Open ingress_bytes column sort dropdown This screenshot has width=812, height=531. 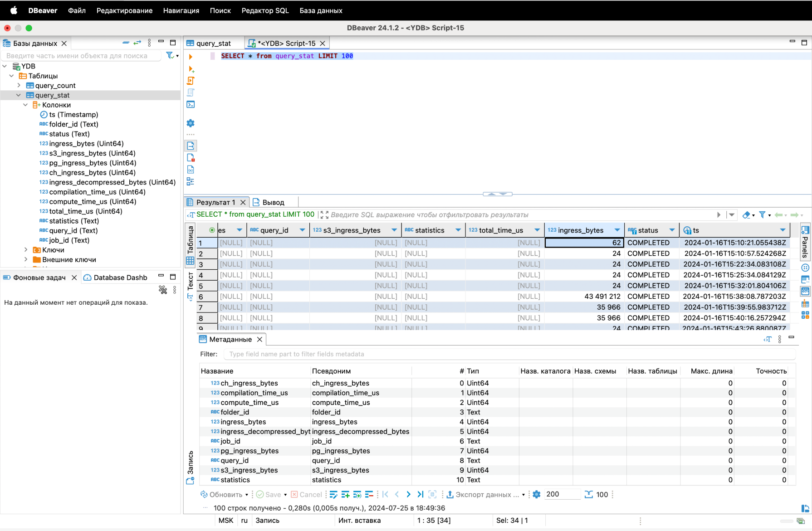(x=617, y=230)
